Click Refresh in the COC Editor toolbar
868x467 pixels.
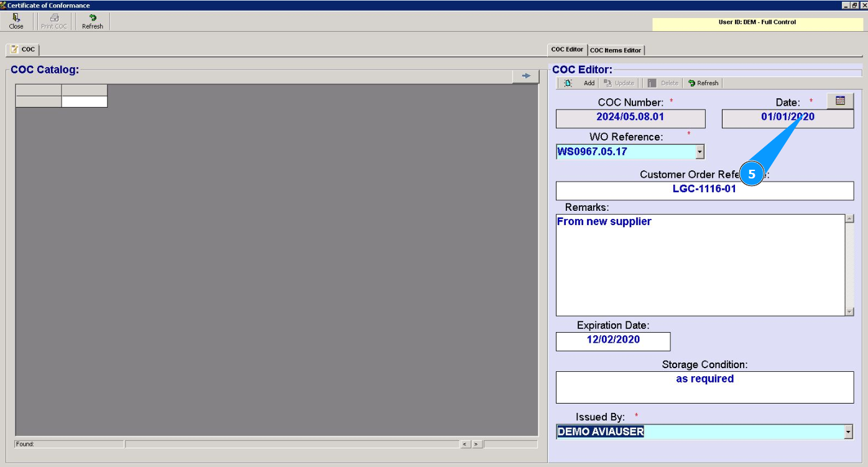click(x=703, y=83)
